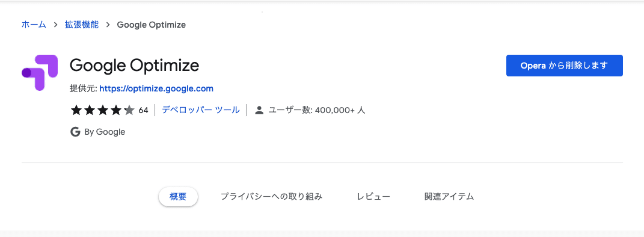Click the Google Optimize extension title heading
This screenshot has width=644, height=237.
[x=134, y=66]
